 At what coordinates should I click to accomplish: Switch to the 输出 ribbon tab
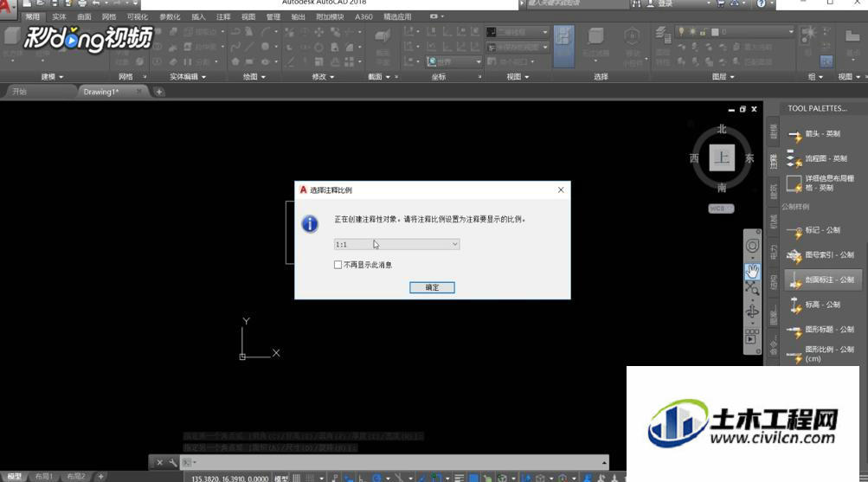click(x=299, y=17)
